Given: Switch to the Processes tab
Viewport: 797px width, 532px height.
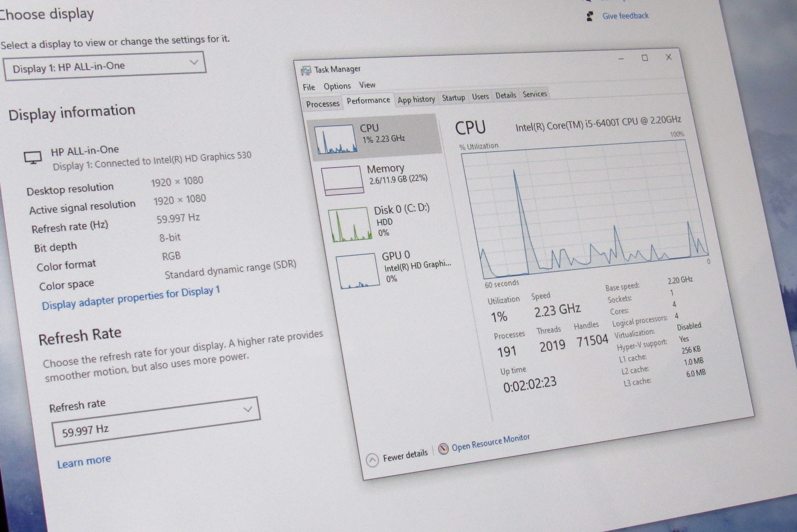Looking at the screenshot, I should coord(323,104).
